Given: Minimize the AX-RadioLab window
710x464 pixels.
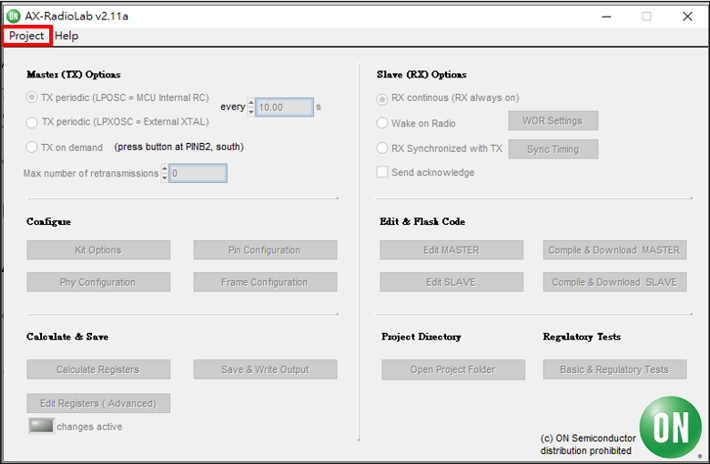Looking at the screenshot, I should click(606, 16).
